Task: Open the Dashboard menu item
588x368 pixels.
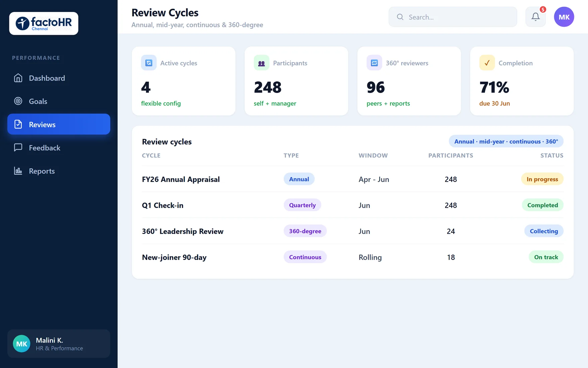Action: pos(59,78)
